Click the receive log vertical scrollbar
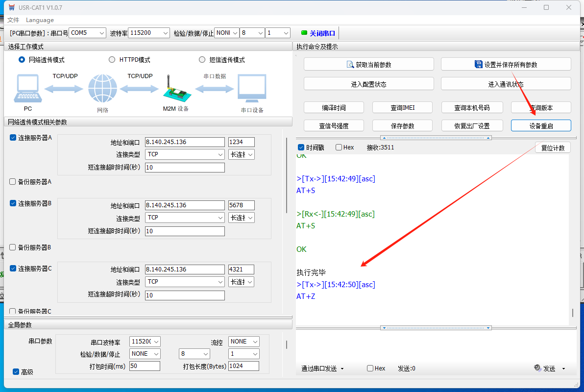 572,313
